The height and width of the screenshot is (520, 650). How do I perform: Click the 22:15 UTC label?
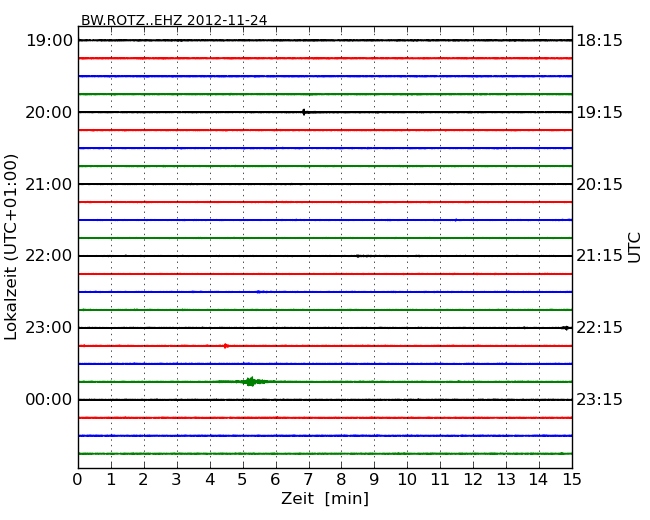(x=599, y=328)
